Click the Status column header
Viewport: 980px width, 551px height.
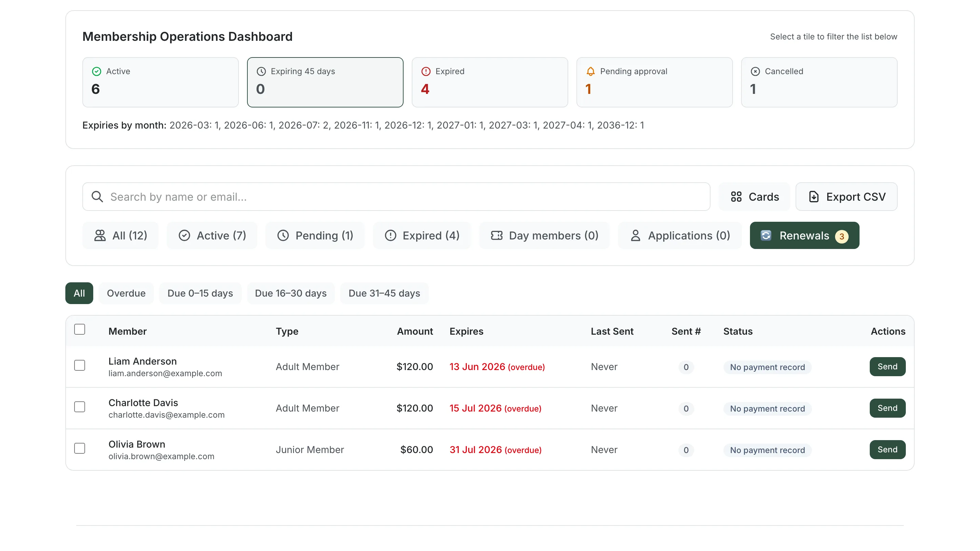pos(738,331)
